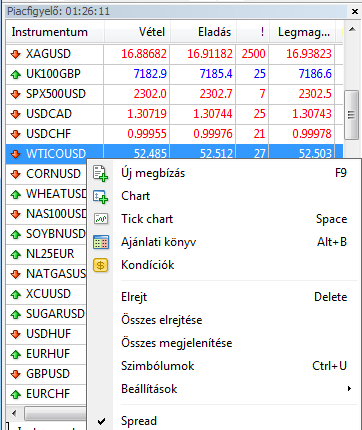Click the Tick chart icon
The width and height of the screenshot is (362, 430).
pyautogui.click(x=101, y=219)
